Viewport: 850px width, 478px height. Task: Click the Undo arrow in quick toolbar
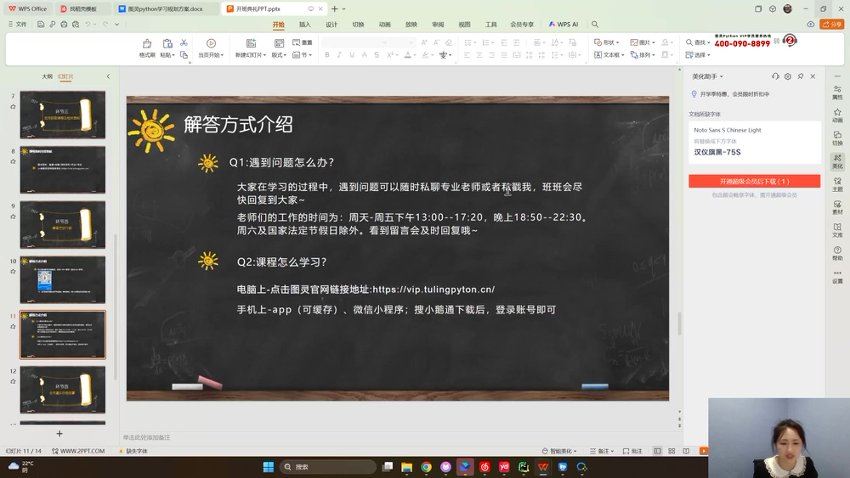pos(88,24)
